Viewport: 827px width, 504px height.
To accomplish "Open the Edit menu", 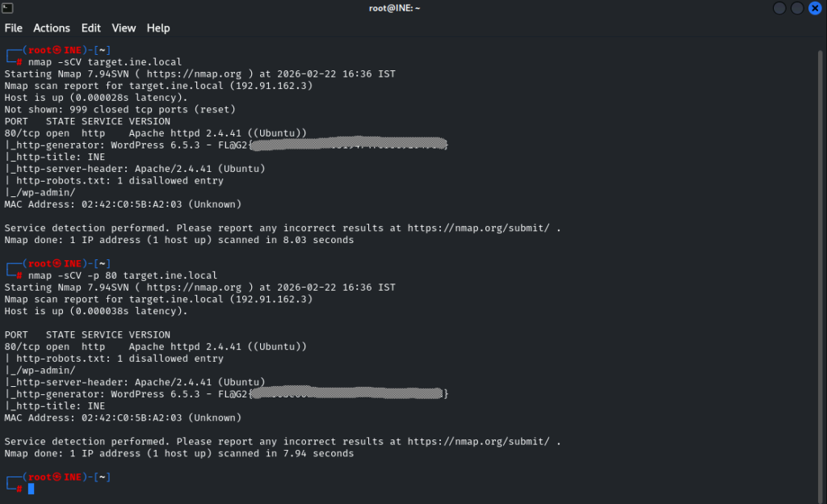I will pos(90,28).
